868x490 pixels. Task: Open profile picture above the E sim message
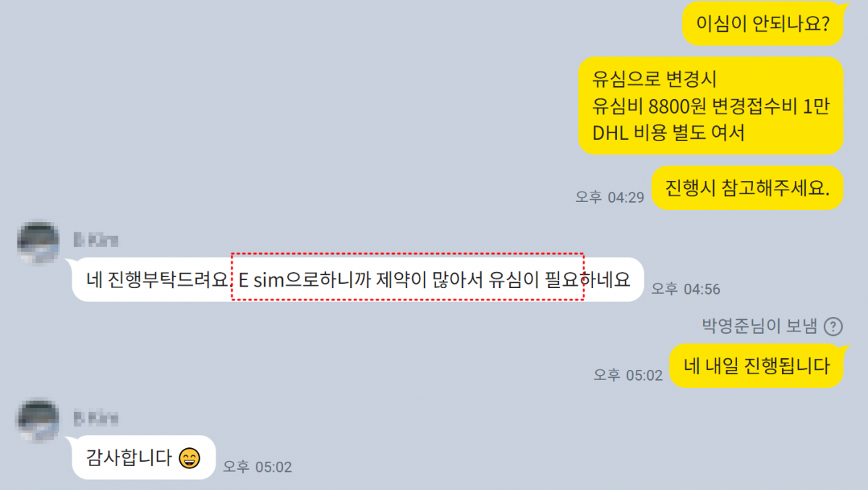click(38, 244)
